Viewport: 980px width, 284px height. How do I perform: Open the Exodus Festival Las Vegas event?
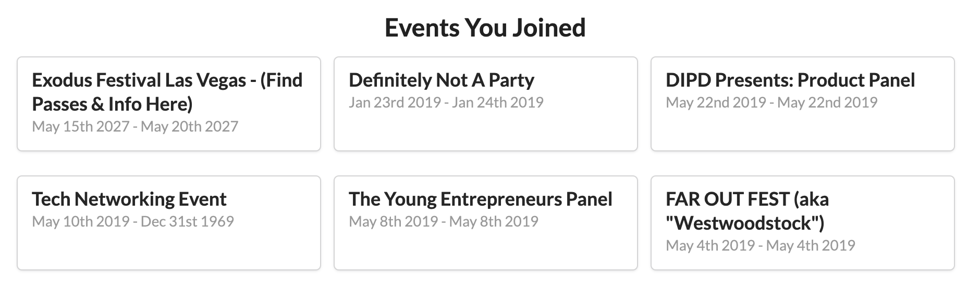click(167, 92)
